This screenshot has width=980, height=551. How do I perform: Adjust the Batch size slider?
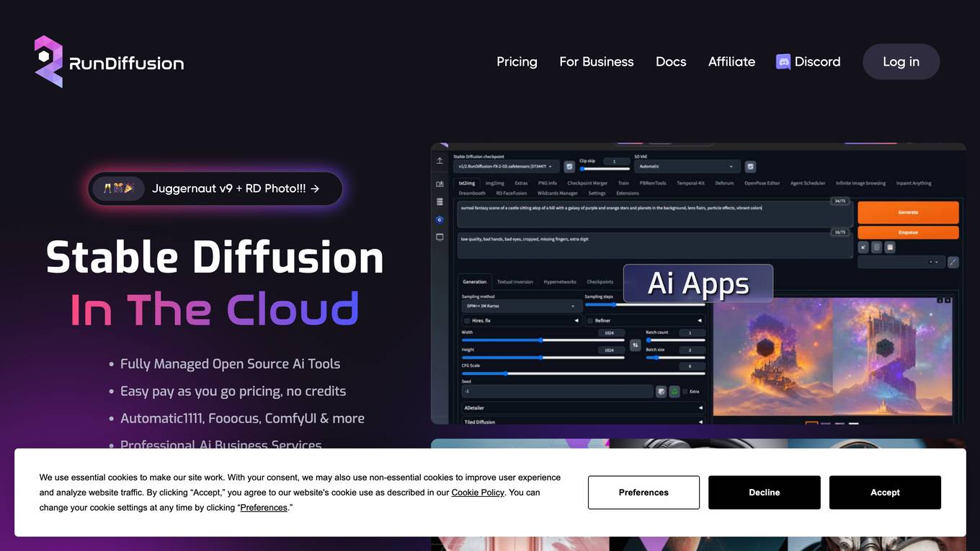tap(676, 358)
